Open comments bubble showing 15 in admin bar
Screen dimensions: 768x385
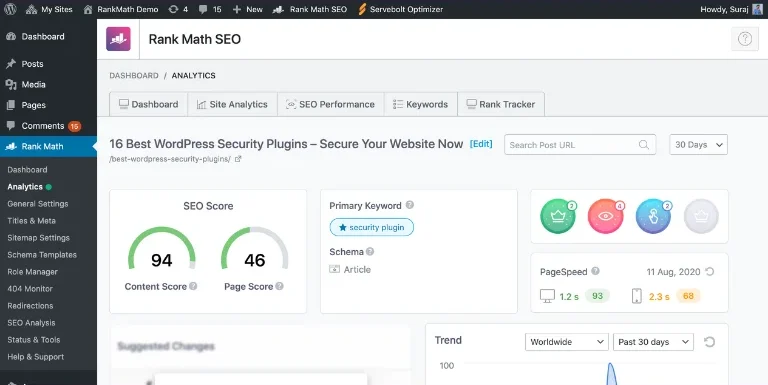pyautogui.click(x=211, y=9)
